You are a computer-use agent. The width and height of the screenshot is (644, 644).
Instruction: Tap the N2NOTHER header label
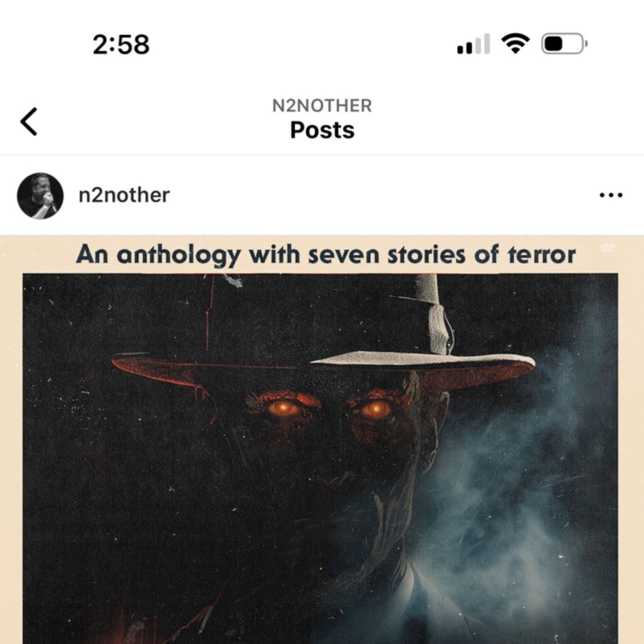click(x=322, y=106)
